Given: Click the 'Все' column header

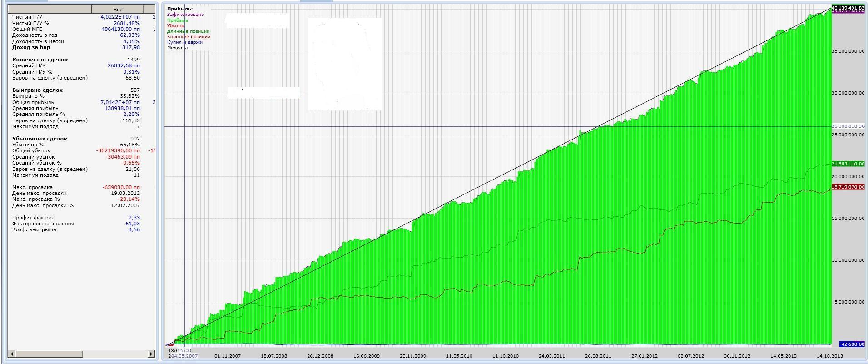Looking at the screenshot, I should tap(118, 9).
